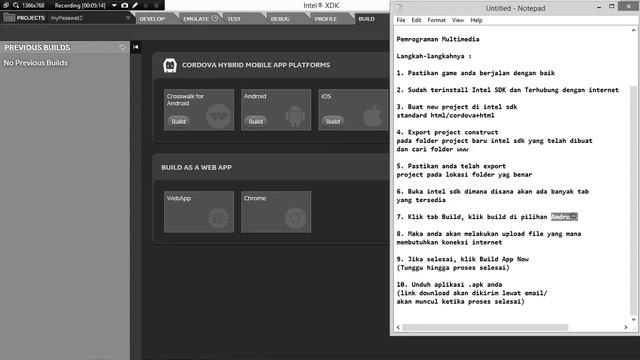This screenshot has width=640, height=360.
Task: Click the Emulate tab clock icon
Action: 215,18
